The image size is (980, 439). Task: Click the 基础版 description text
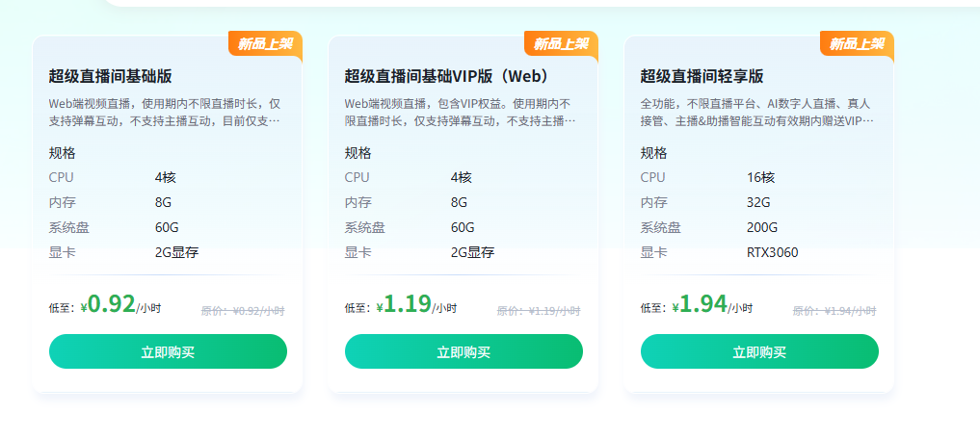click(165, 112)
